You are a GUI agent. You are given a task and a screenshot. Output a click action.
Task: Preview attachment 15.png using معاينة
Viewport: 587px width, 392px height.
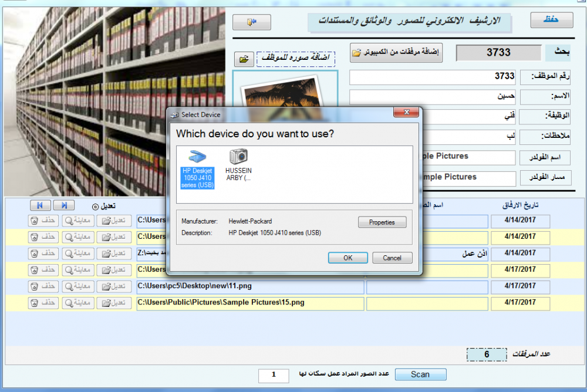click(78, 303)
